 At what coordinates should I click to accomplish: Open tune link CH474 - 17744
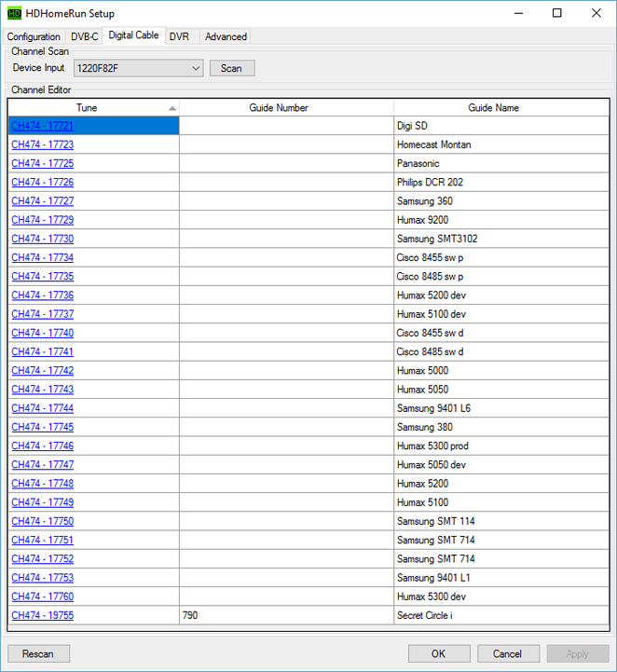click(43, 408)
